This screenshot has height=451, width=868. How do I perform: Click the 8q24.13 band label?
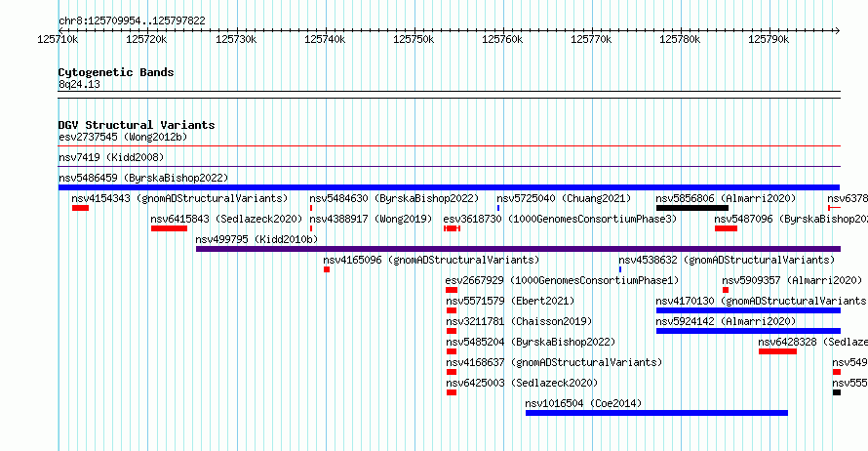[79, 84]
